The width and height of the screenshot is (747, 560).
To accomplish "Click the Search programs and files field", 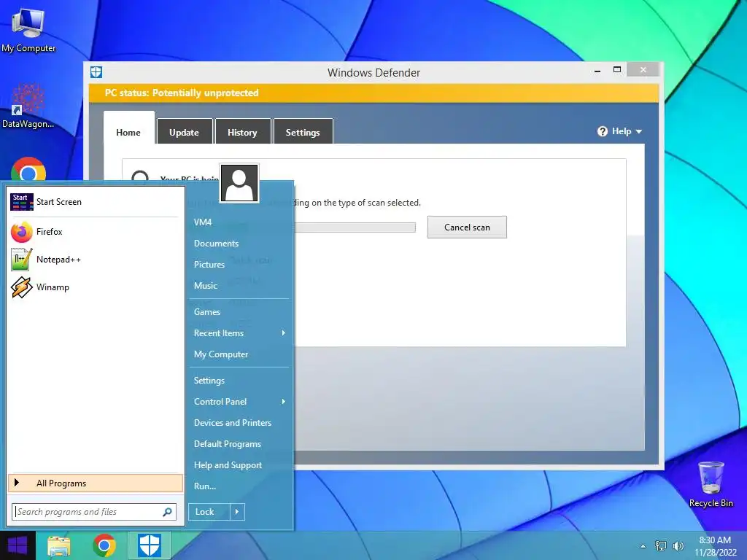I will click(94, 512).
